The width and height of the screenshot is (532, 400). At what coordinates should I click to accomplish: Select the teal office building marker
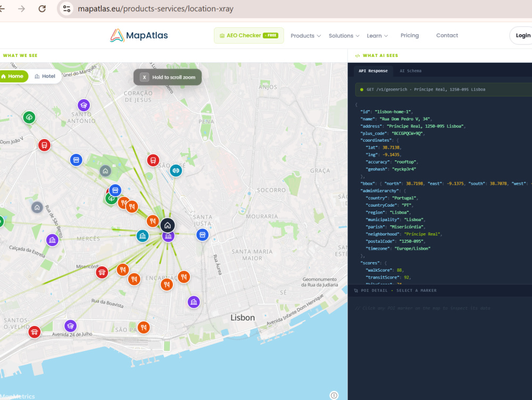coord(143,235)
